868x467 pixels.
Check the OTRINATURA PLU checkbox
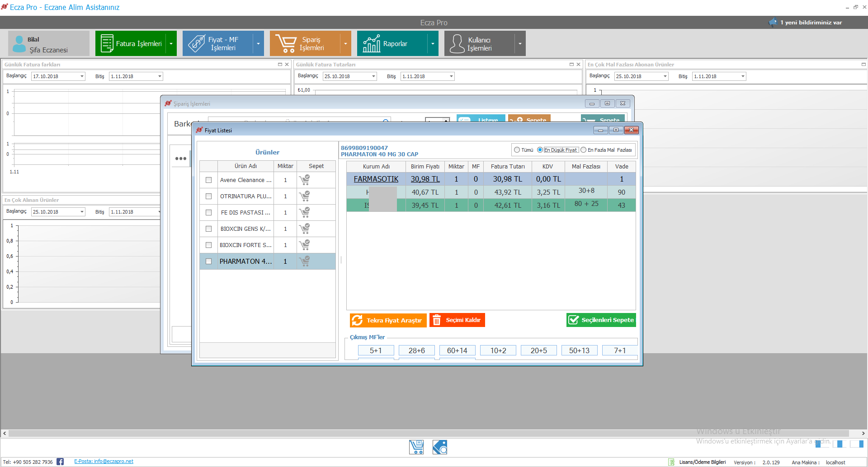tap(208, 196)
